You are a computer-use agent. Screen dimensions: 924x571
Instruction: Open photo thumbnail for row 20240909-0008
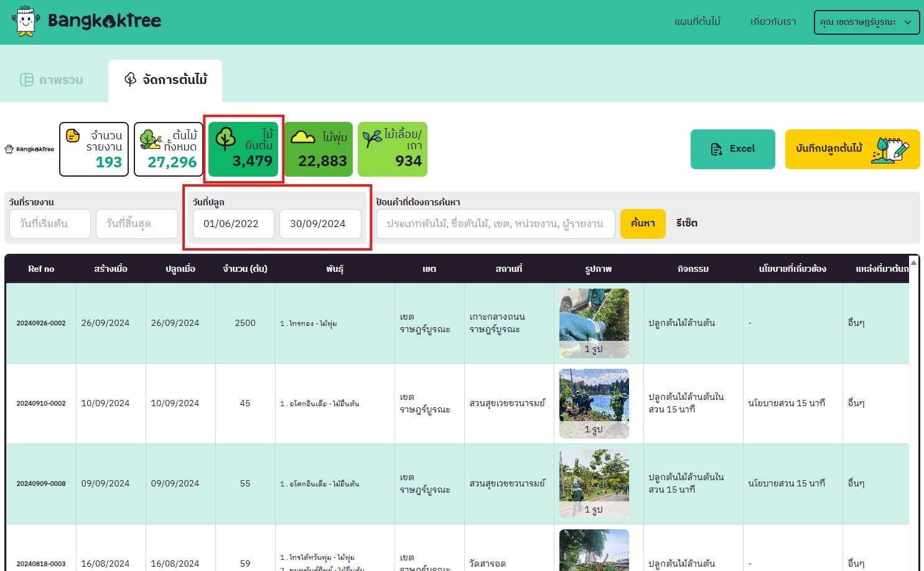tap(594, 484)
